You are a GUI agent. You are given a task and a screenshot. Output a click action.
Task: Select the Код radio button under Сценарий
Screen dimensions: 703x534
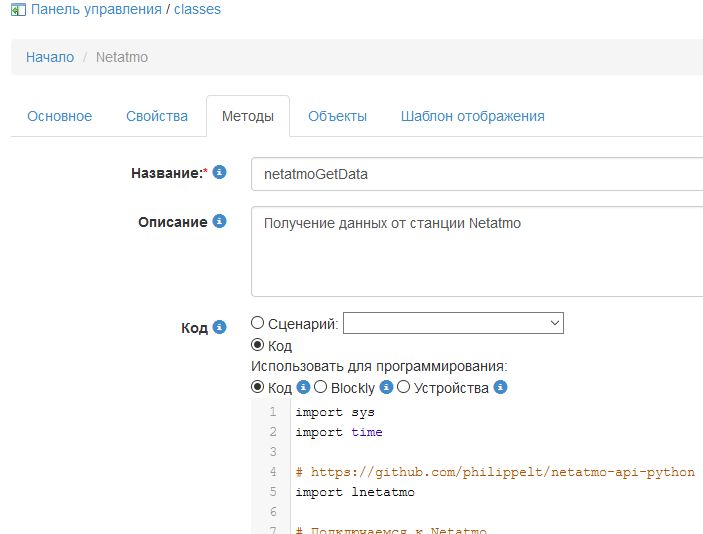[257, 345]
